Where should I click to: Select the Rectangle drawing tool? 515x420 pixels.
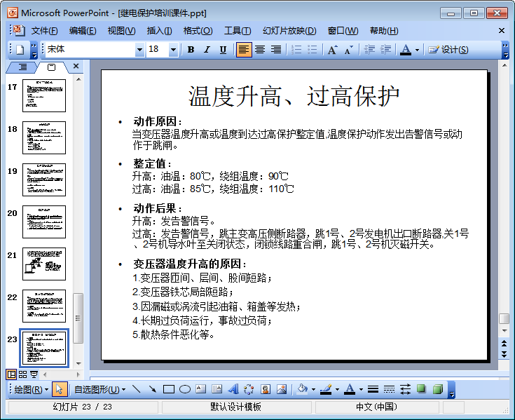[x=169, y=389]
